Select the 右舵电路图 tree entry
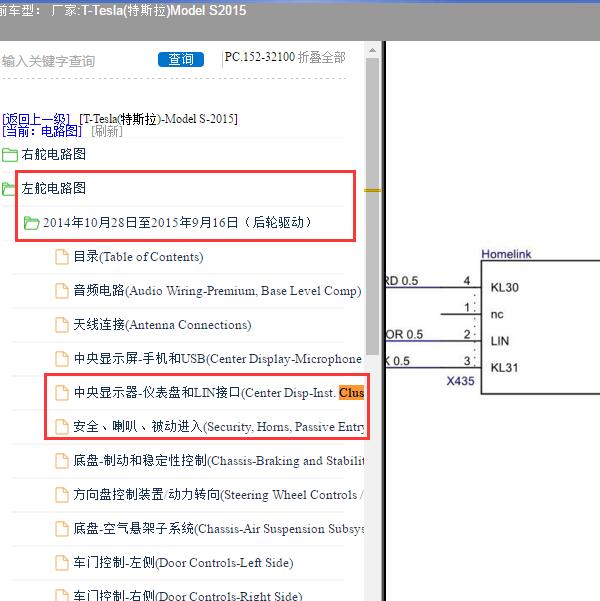 coord(54,154)
